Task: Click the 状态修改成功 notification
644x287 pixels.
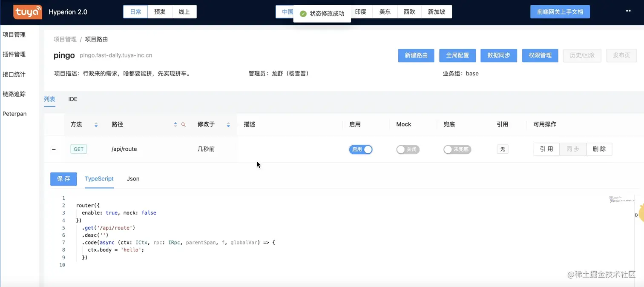Action: pos(322,14)
